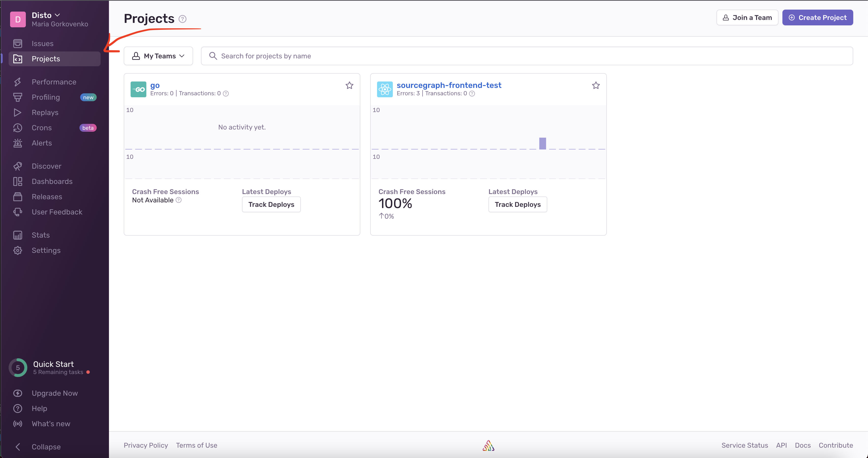Screen dimensions: 868x458
Task: Click the help icon next to Projects title
Action: click(182, 19)
